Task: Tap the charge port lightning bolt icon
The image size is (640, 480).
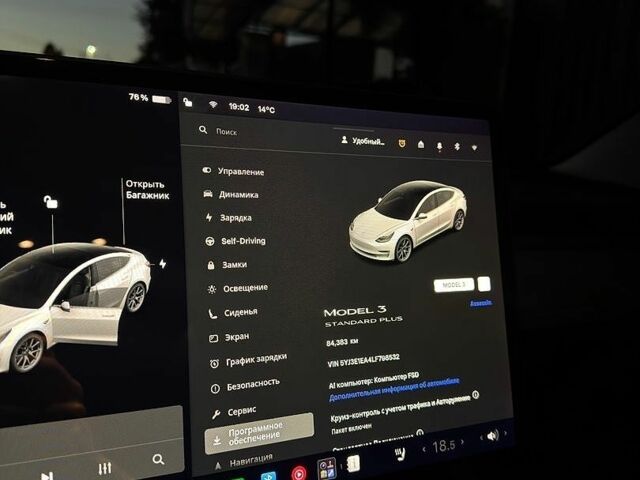Action: coord(162,264)
